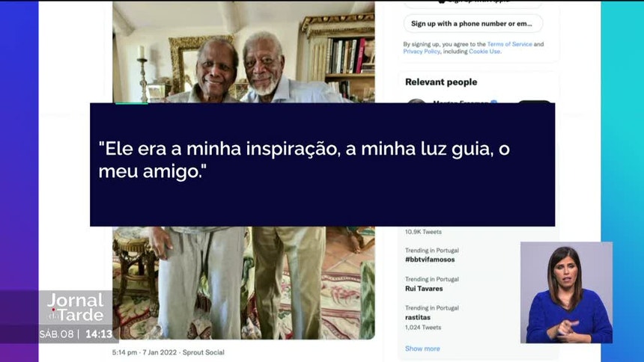Click the Morgan Freeman profile avatar
The width and height of the screenshot is (644, 362).
(416, 101)
